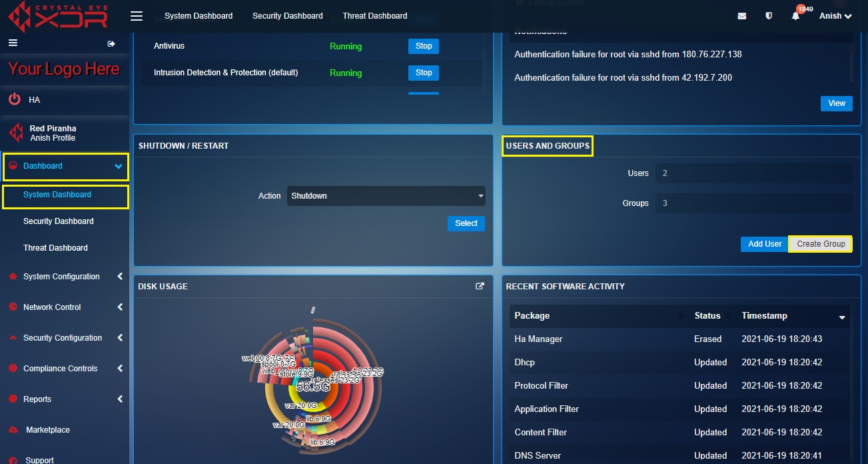Open the Anish user dropdown
Viewport: 868px width, 464px height.
click(x=835, y=16)
